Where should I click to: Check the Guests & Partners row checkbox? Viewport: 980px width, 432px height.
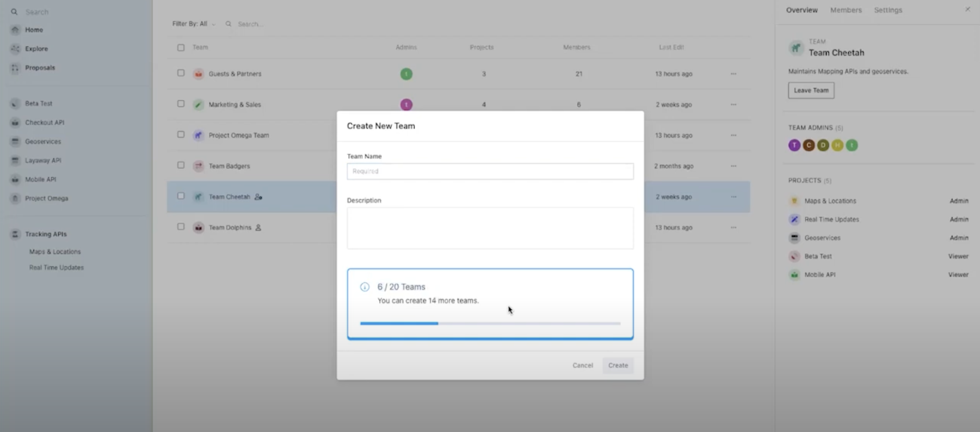coord(181,73)
